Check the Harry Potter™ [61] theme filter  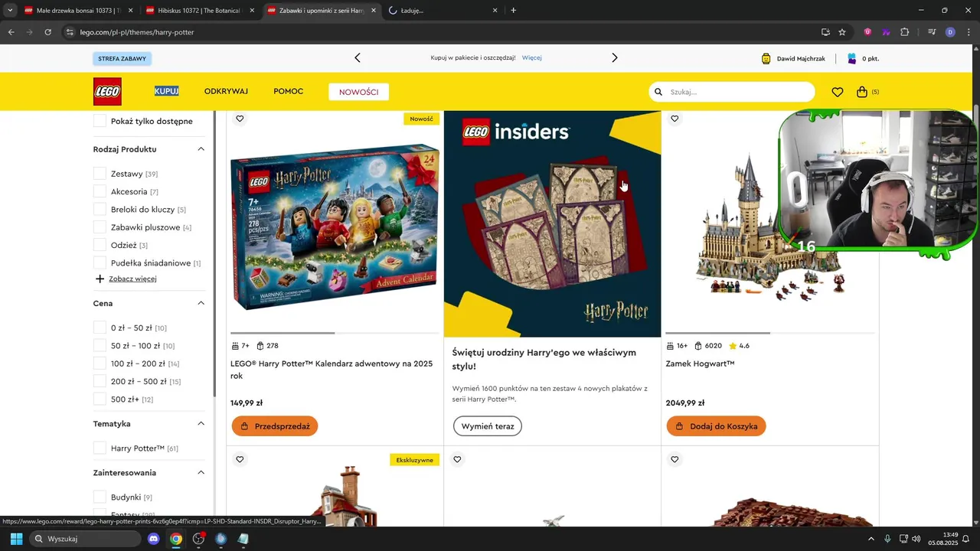[100, 448]
